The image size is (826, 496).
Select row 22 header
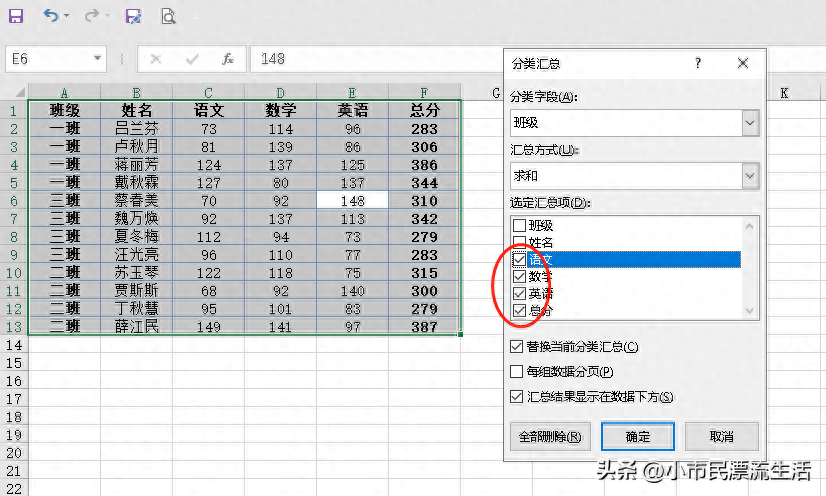pos(14,488)
